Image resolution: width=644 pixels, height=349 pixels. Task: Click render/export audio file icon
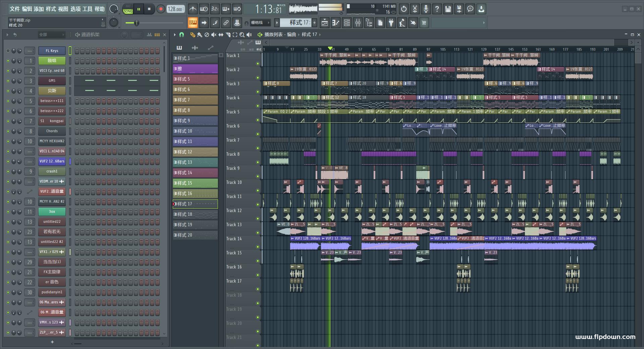point(459,9)
